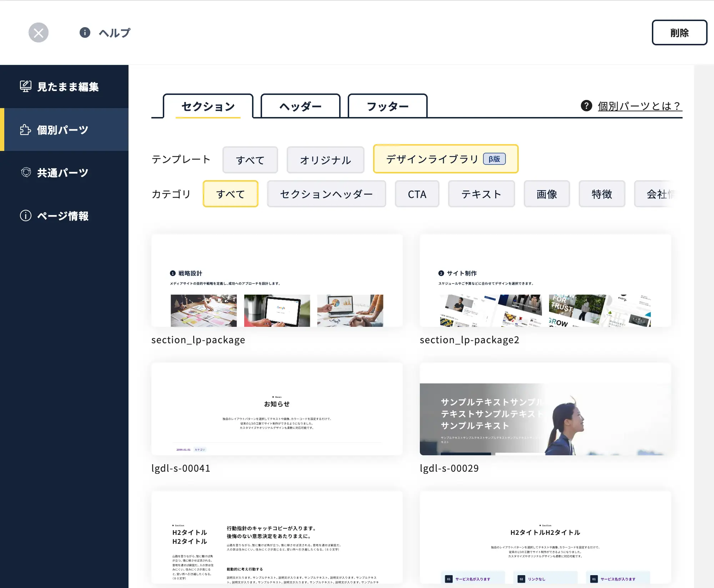Filter parts by 画像 category

(546, 194)
